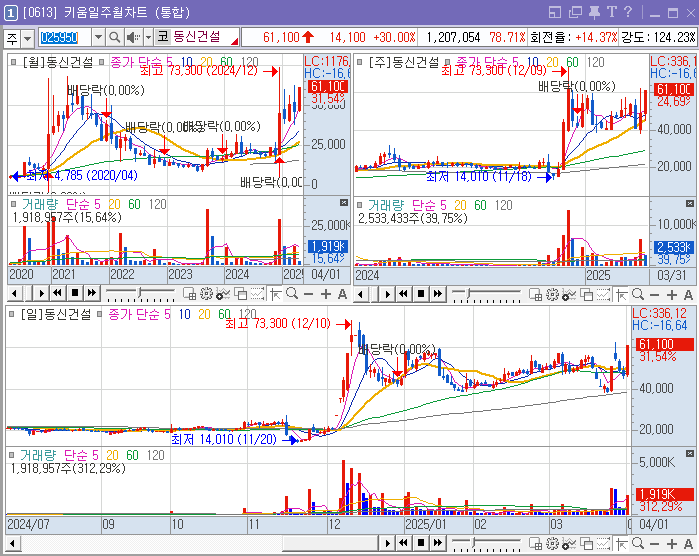
Task: Click the cascade windows icon in the title bar
Action: coord(576,12)
